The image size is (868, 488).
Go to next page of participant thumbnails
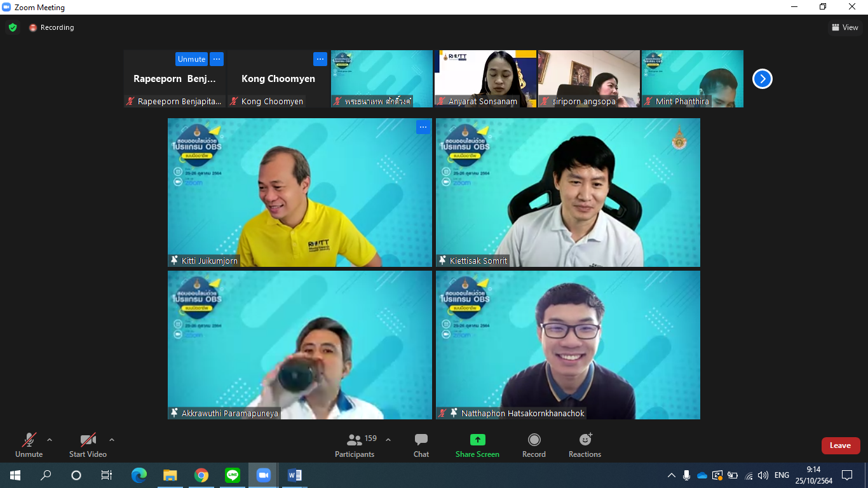pos(763,79)
